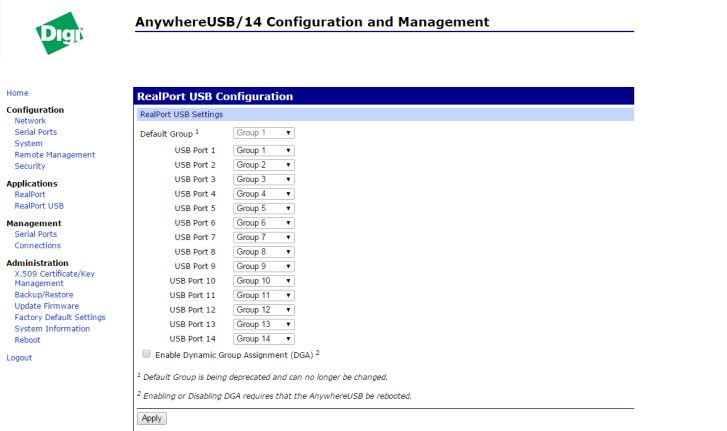Image resolution: width=727 pixels, height=431 pixels.
Task: Click the RealPort USB Settings section header
Action: [385, 114]
